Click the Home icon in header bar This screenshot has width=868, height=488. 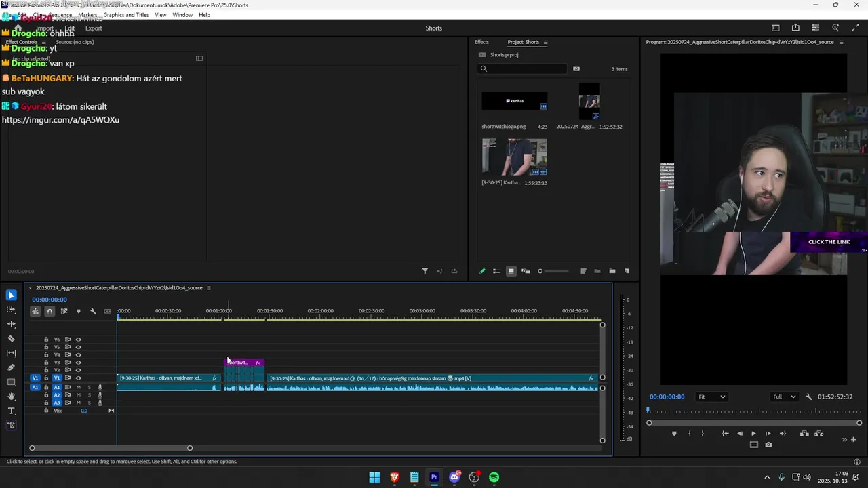(18, 28)
